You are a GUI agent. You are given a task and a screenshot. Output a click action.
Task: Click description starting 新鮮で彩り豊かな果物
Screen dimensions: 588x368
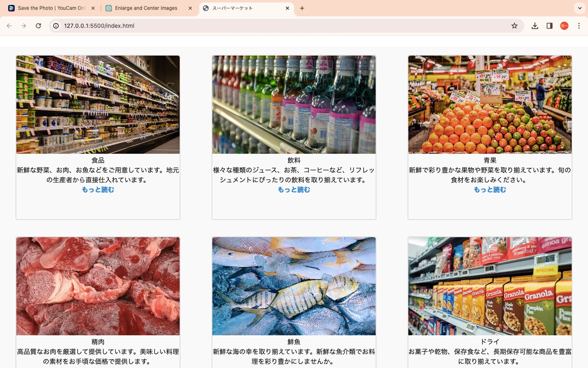click(x=490, y=175)
